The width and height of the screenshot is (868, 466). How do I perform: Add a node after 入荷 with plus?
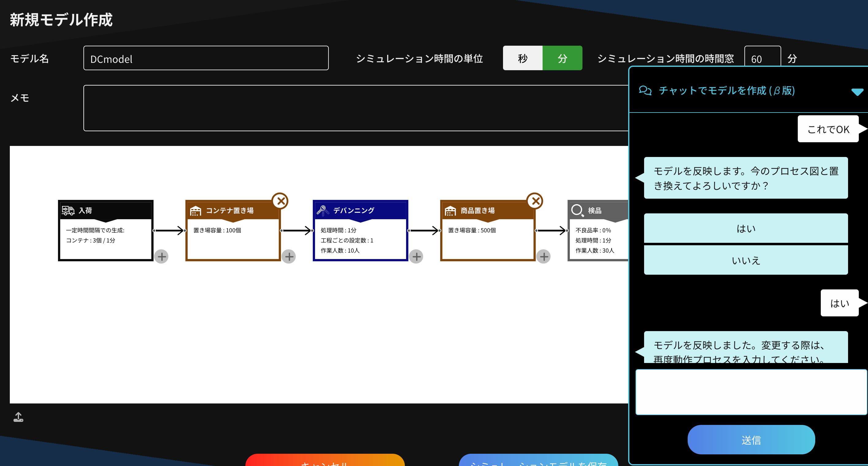(x=162, y=257)
